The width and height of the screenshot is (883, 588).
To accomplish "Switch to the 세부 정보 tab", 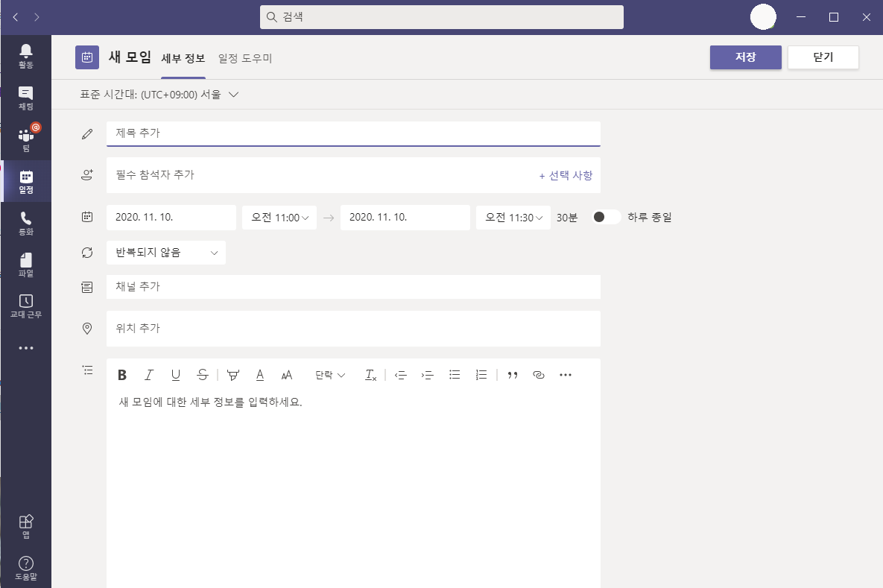I will pyautogui.click(x=183, y=59).
